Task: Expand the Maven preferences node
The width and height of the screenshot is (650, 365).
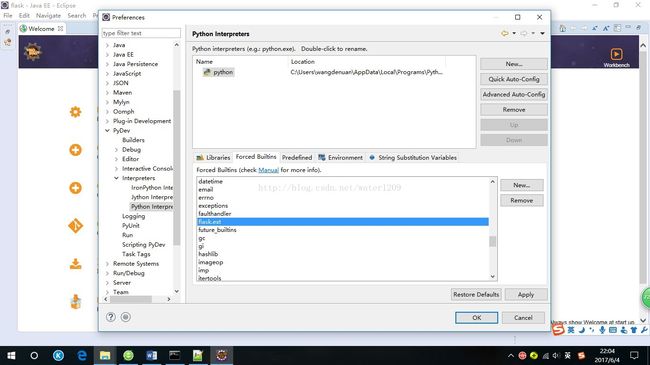Action: pos(107,92)
